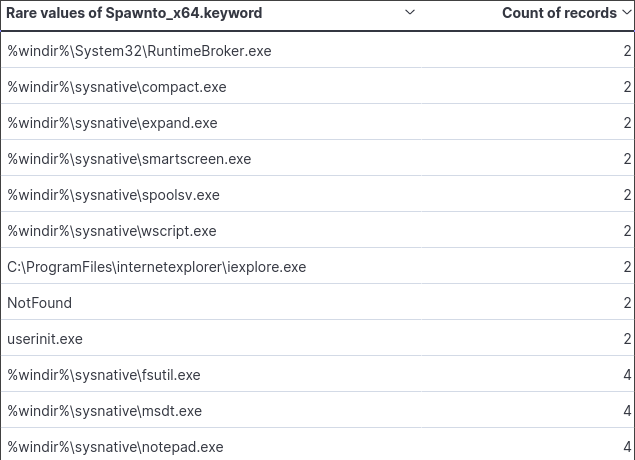Click the 'Rare values of Spawnto_x64.keyword' header text

point(135,14)
